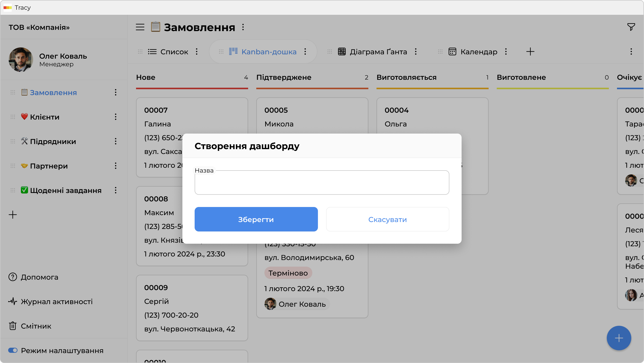
Task: Click the blue floating add button
Action: click(619, 338)
